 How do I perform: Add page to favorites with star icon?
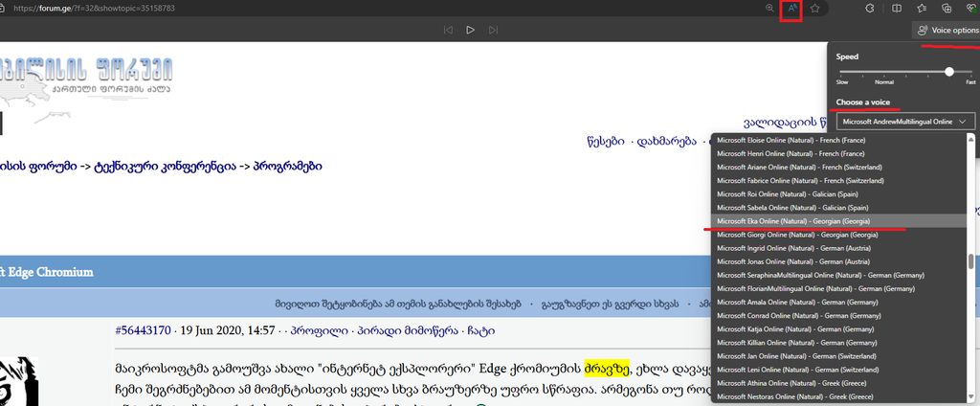[x=815, y=9]
